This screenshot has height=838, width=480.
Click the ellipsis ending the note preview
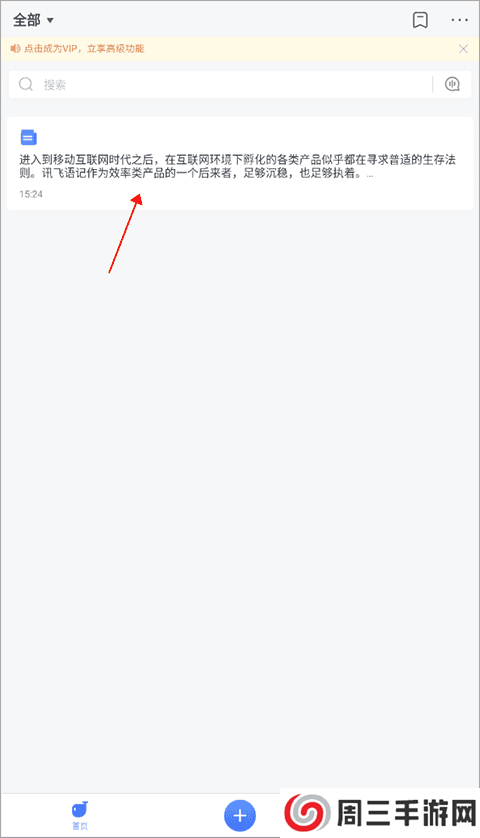[x=370, y=174]
